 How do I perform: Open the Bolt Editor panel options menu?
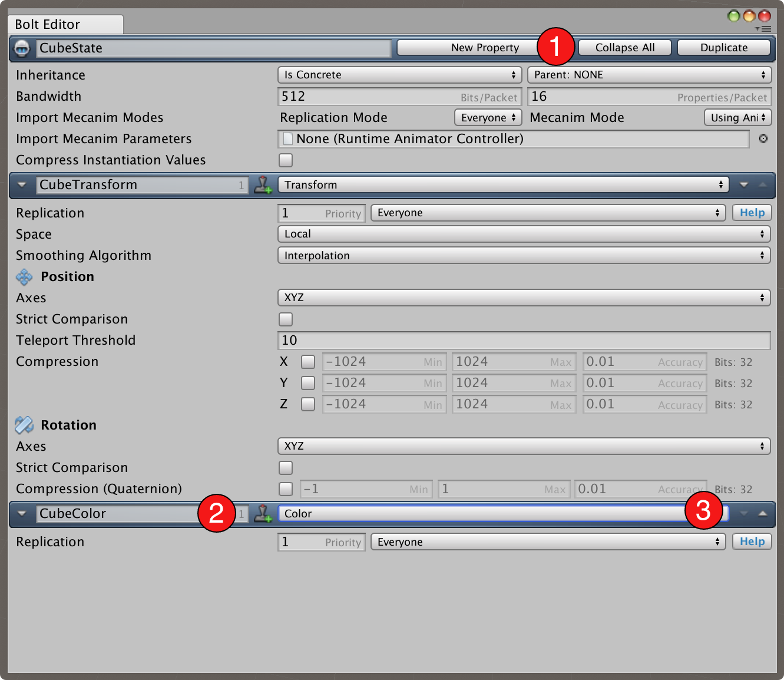pos(763,29)
